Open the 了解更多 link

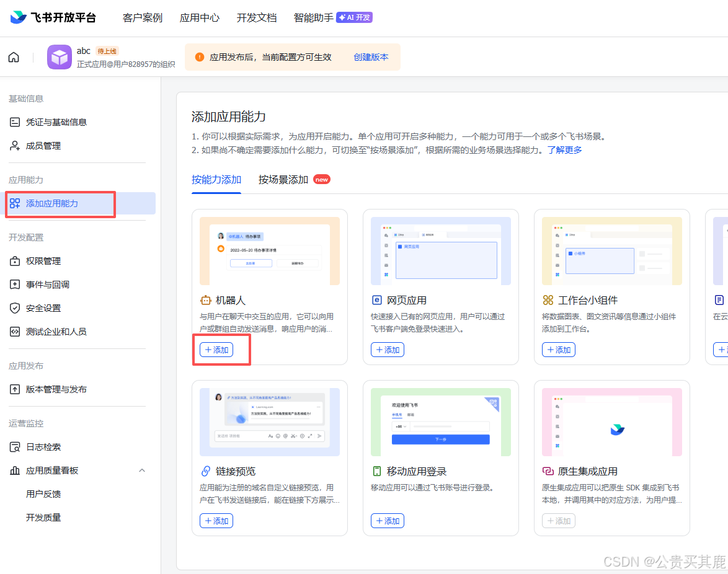point(564,150)
